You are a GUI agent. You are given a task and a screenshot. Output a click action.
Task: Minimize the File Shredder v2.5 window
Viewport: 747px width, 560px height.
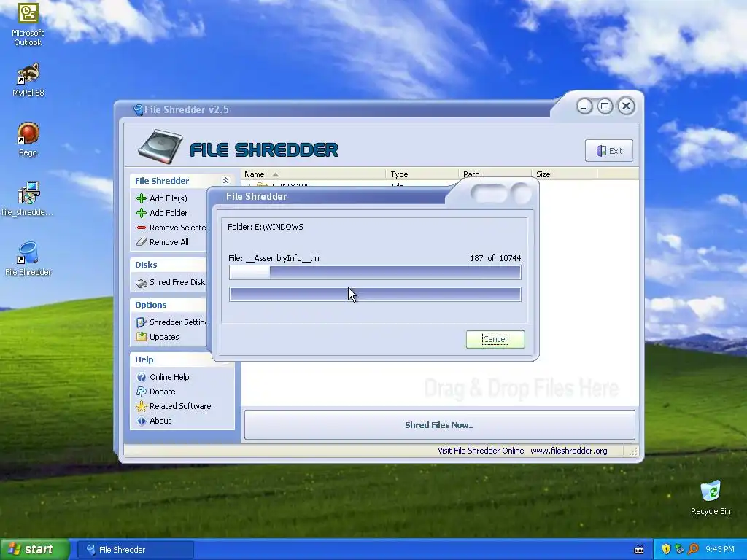(584, 106)
